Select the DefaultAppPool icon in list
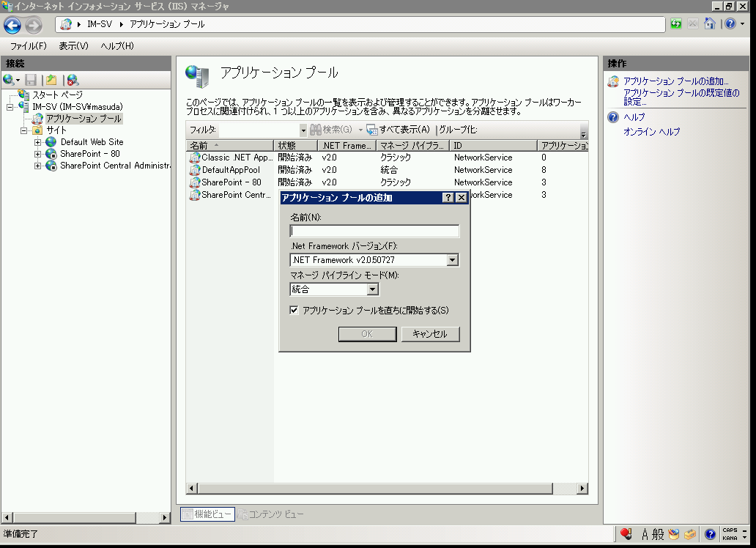 coord(195,170)
